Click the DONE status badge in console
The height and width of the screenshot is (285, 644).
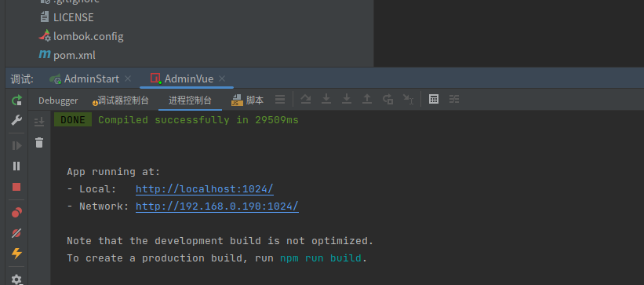(73, 120)
